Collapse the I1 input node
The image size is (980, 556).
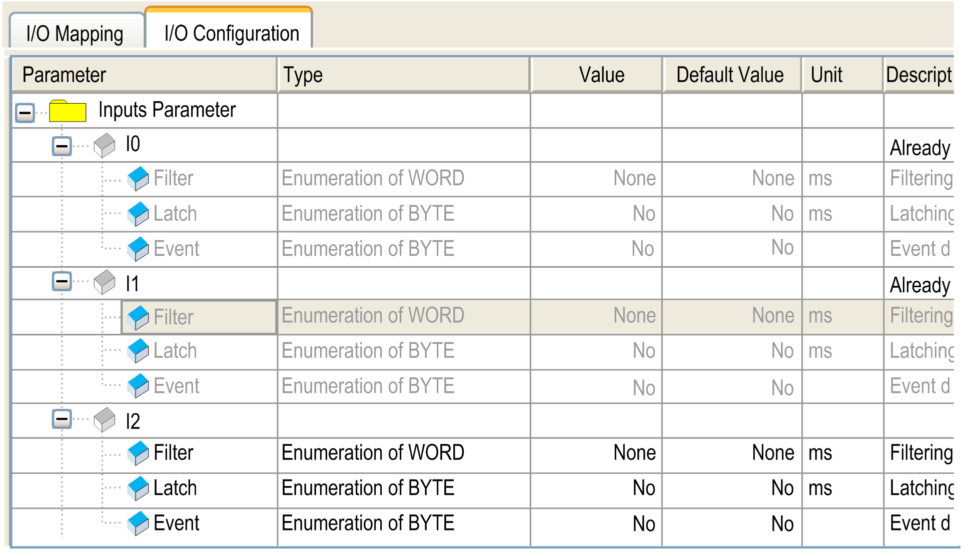pyautogui.click(x=62, y=281)
